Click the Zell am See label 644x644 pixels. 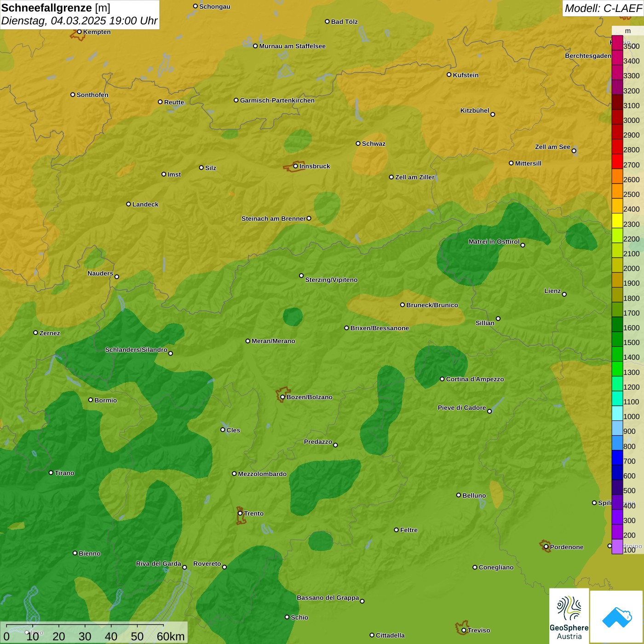552,147
